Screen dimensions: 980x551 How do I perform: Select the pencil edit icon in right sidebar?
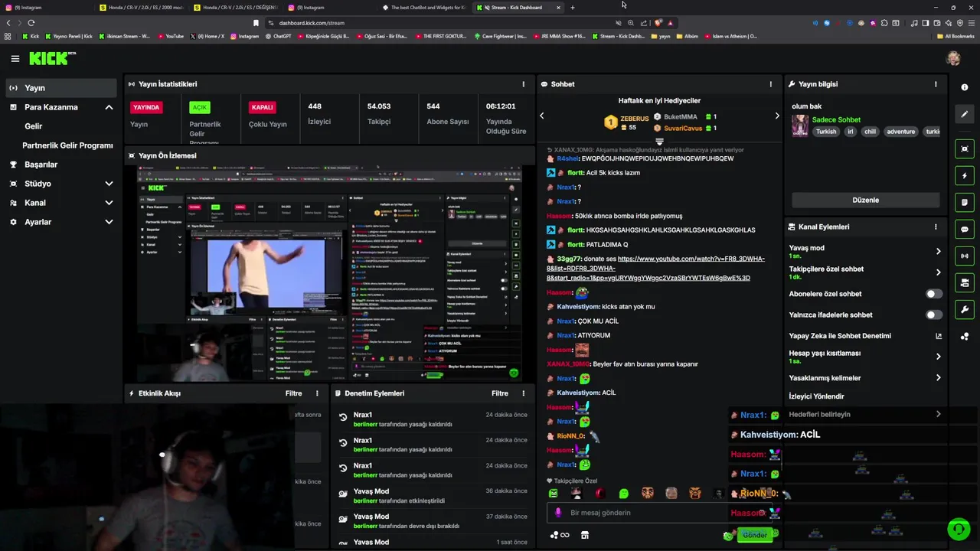pos(965,114)
